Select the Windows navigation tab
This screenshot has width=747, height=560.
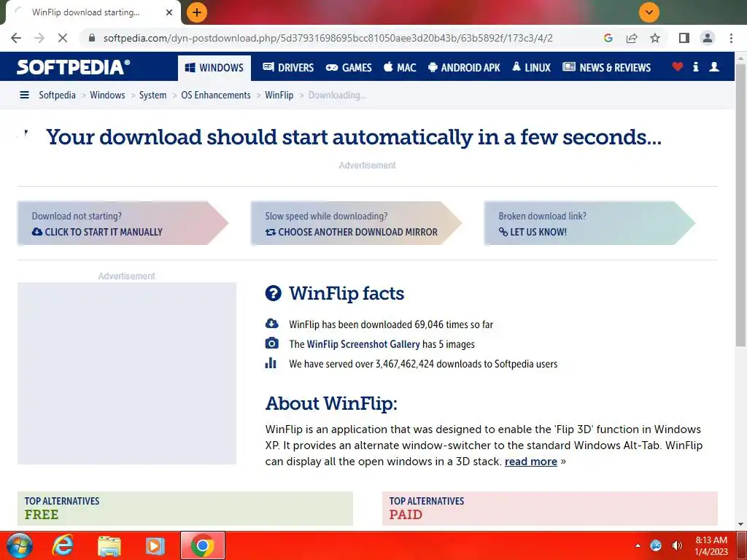[214, 68]
